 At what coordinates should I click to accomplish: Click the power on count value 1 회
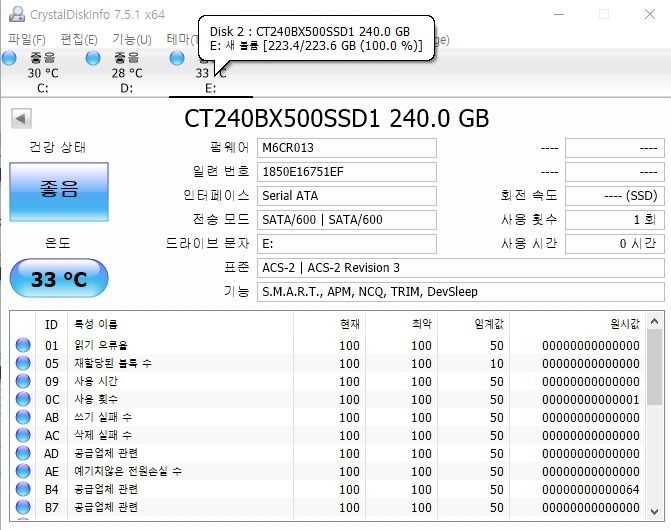615,220
